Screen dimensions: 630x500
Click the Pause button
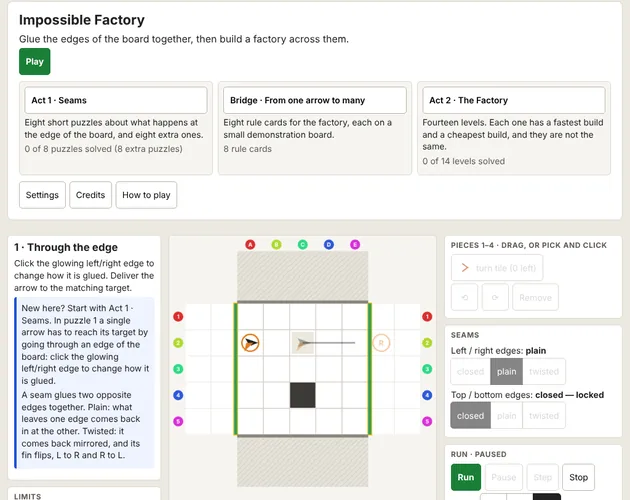click(x=504, y=477)
